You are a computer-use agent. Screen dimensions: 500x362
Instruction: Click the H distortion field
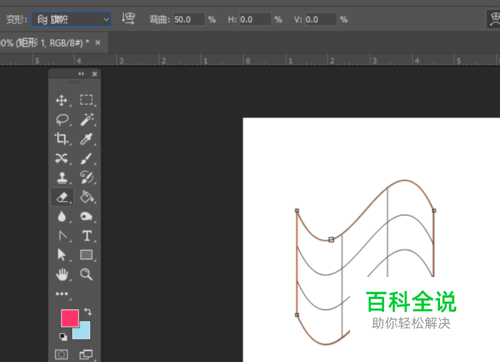point(255,19)
